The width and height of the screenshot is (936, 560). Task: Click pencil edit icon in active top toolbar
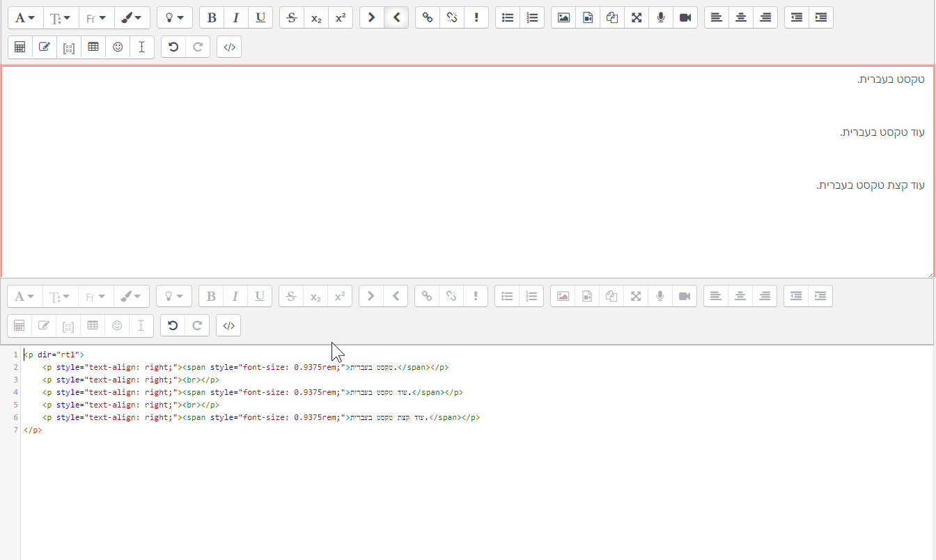click(45, 47)
